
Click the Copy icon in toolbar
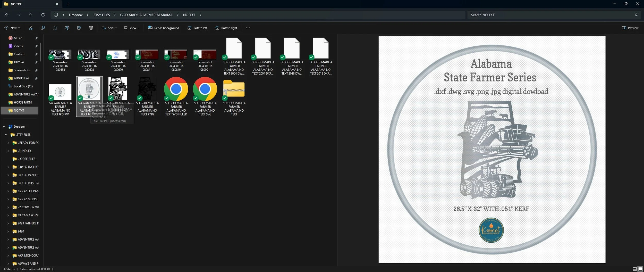point(43,28)
